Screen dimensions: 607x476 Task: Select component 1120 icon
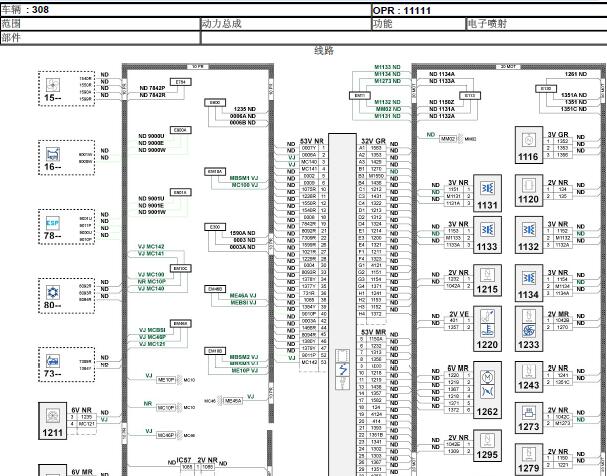point(528,185)
